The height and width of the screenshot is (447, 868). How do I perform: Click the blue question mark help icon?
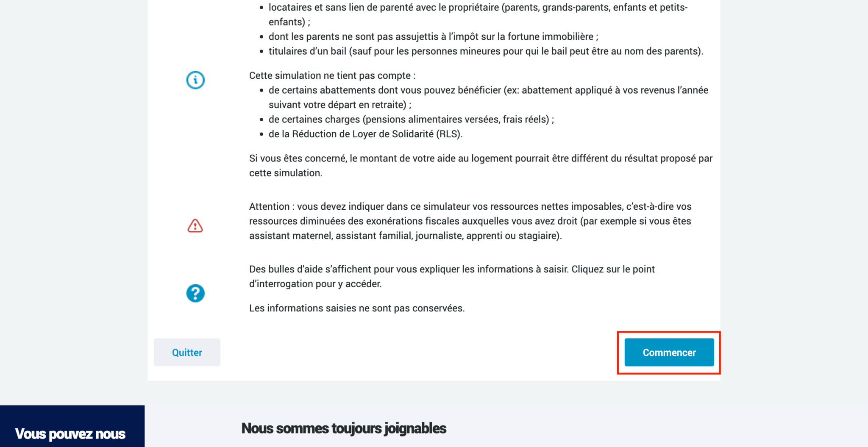[195, 293]
